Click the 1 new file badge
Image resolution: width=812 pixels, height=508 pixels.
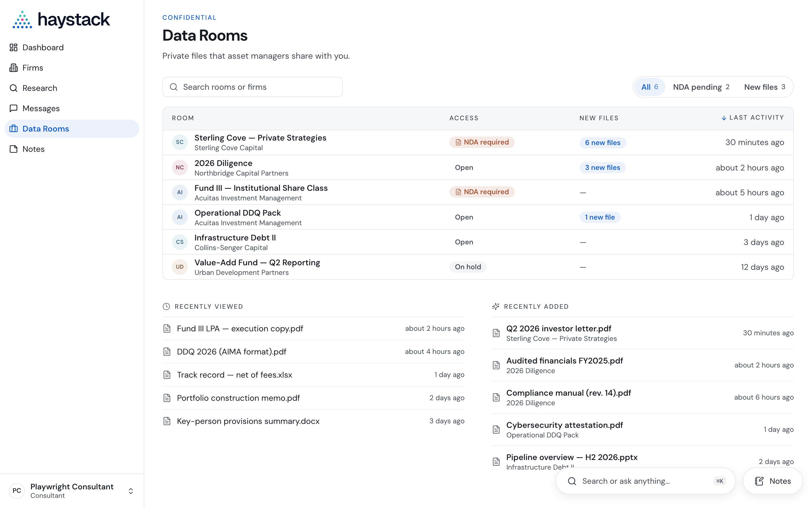[x=600, y=217]
